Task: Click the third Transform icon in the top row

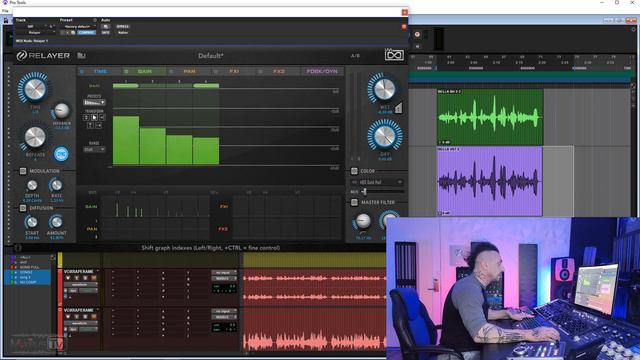Action: [x=102, y=117]
